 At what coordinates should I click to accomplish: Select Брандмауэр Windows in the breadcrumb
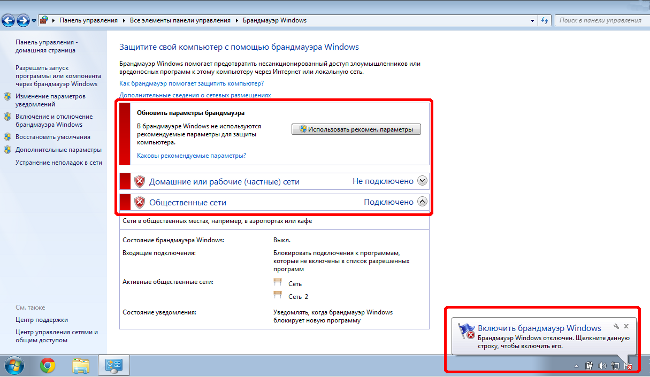[x=274, y=20]
